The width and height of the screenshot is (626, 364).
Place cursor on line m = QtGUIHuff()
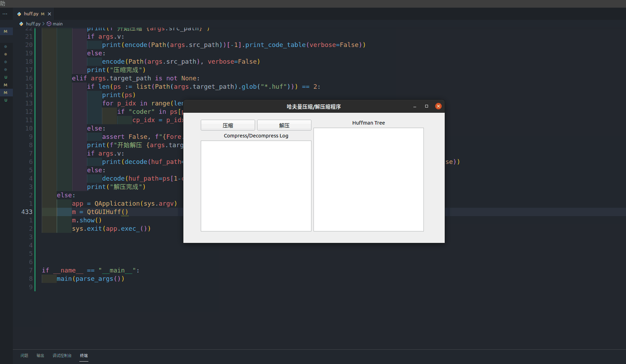pos(100,212)
